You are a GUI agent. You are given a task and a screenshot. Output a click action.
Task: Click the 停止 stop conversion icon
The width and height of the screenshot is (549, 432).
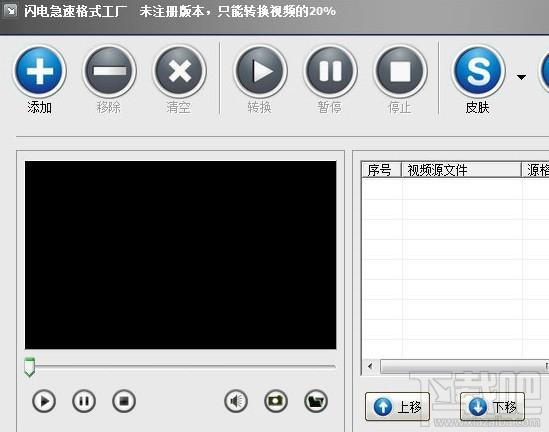(x=400, y=71)
